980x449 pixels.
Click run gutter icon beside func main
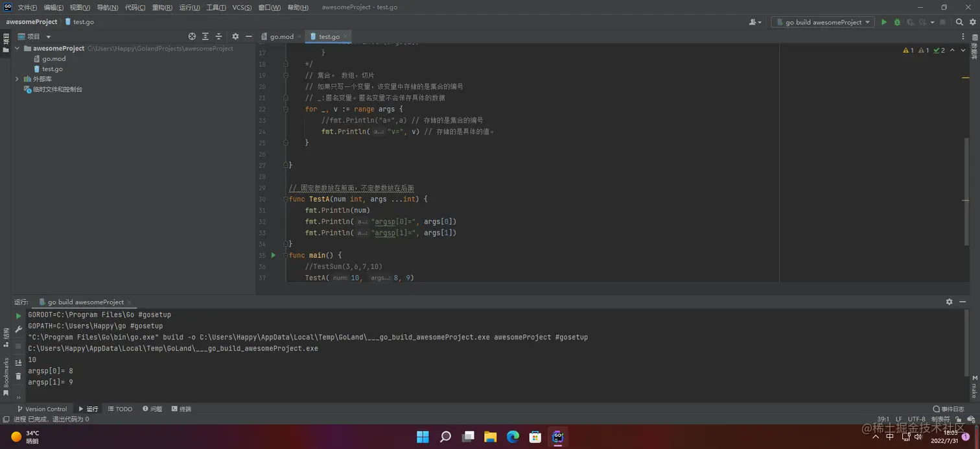273,255
